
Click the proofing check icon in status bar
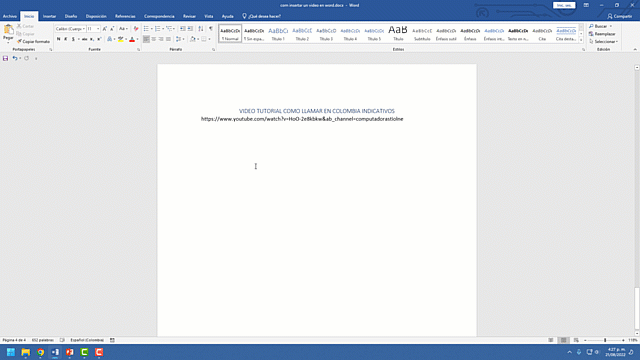pos(62,340)
